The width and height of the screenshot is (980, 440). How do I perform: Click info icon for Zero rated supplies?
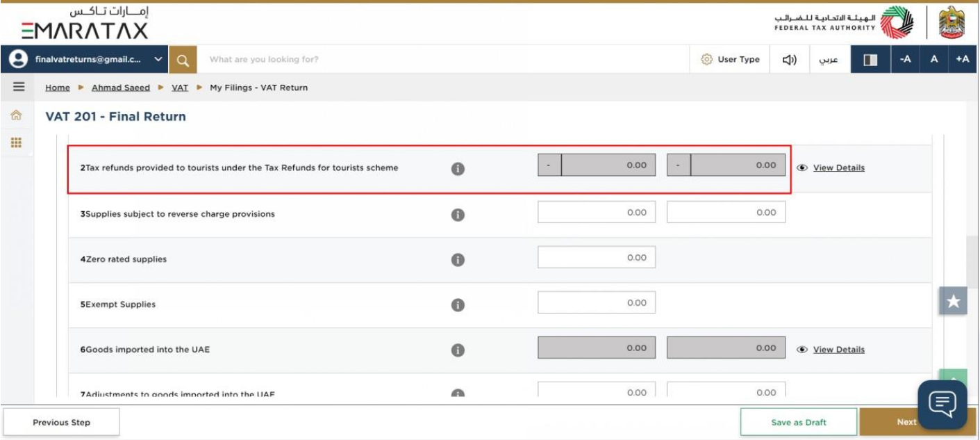click(x=458, y=259)
